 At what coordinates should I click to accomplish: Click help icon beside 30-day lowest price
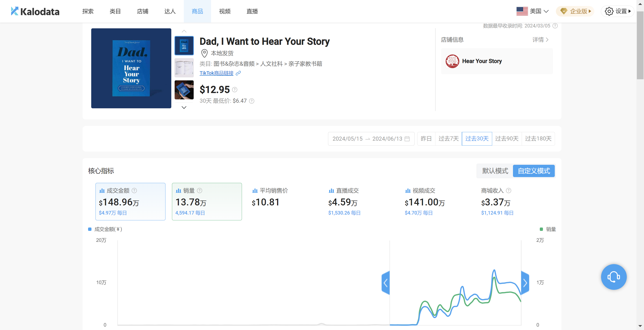click(252, 101)
